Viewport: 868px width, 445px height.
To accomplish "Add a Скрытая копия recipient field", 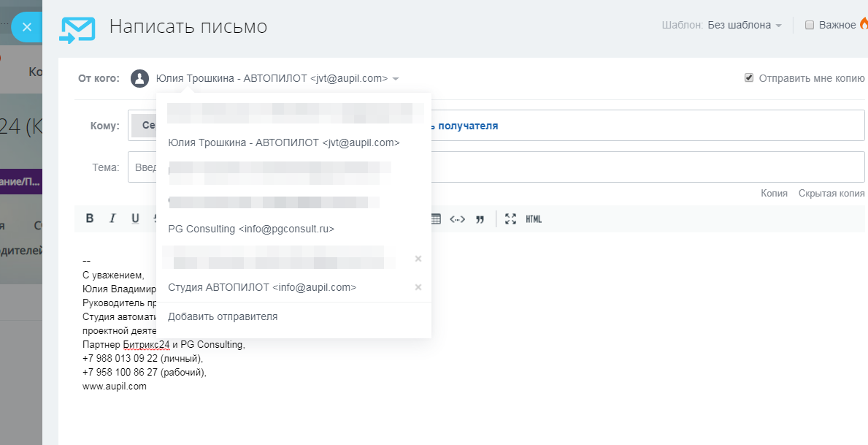I will pos(831,194).
